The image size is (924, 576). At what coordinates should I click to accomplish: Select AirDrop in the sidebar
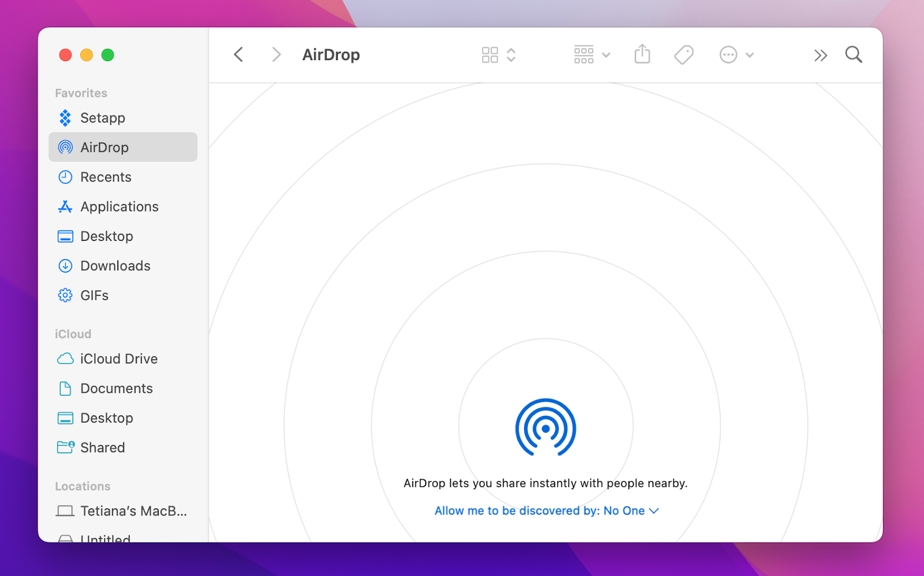coord(123,147)
